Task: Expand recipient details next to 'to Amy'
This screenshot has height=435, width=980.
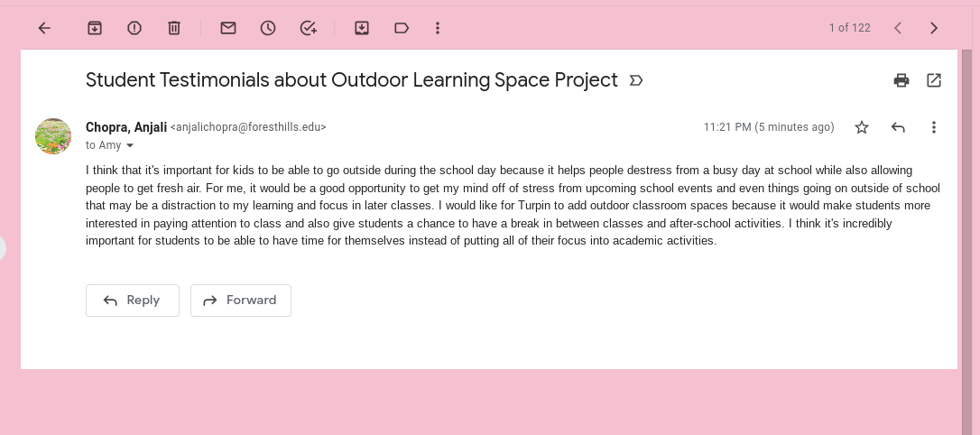Action: (130, 145)
